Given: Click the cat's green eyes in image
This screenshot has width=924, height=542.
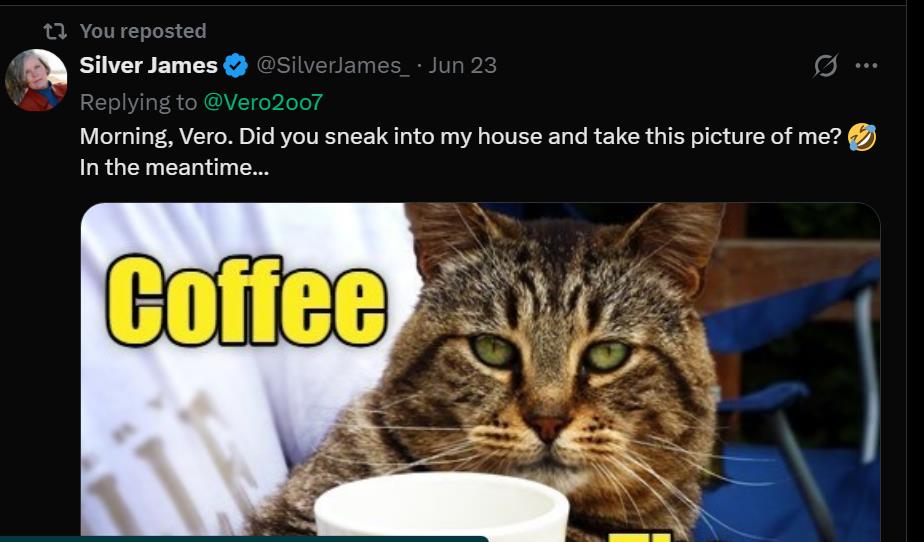Looking at the screenshot, I should 550,353.
